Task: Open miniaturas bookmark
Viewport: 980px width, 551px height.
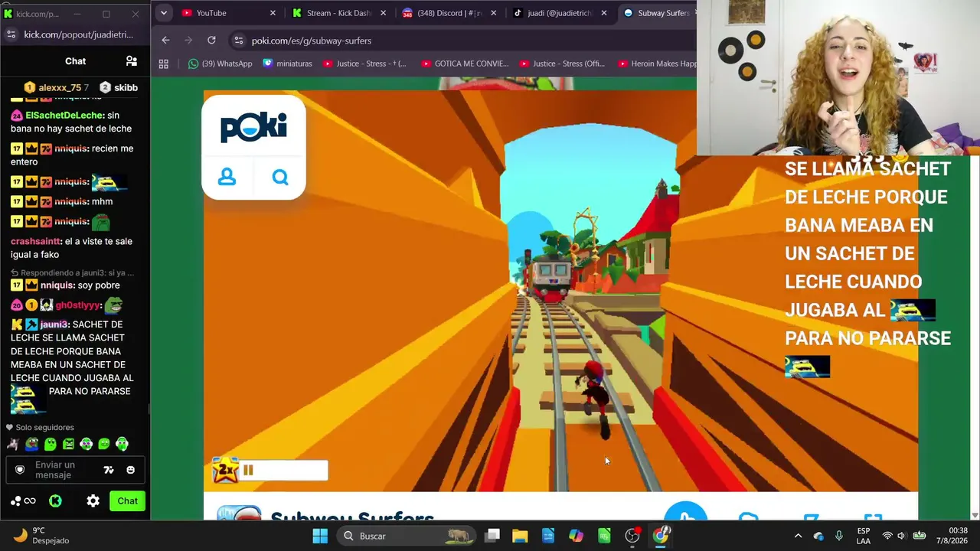Action: point(288,64)
